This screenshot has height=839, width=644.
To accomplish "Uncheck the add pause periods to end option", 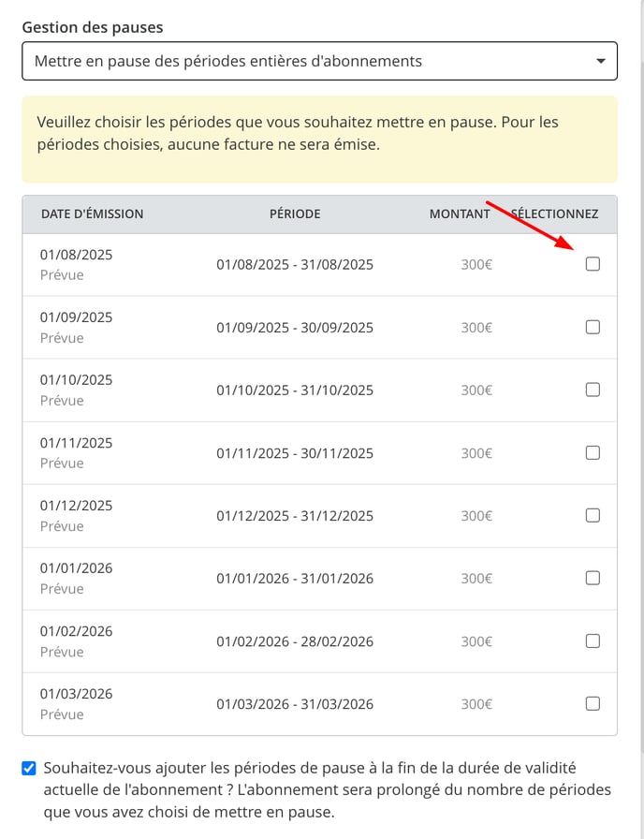I will coord(29,769).
